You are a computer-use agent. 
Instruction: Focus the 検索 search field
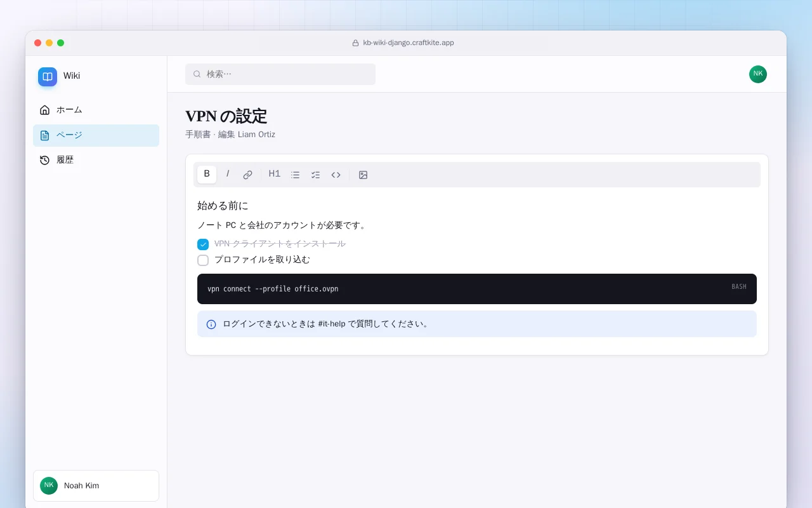(x=280, y=74)
